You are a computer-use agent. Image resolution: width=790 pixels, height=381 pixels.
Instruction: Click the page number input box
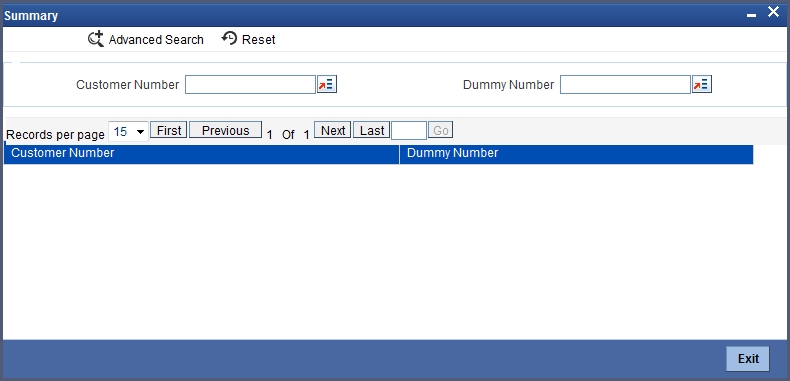point(409,131)
